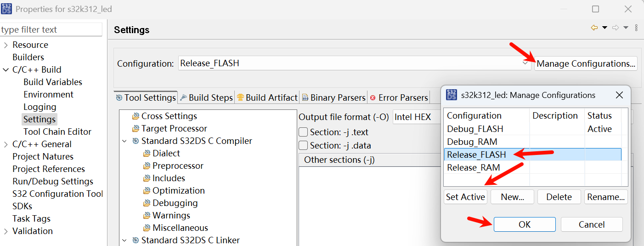Open the Configuration Release_FLASH dropdown

click(x=355, y=63)
